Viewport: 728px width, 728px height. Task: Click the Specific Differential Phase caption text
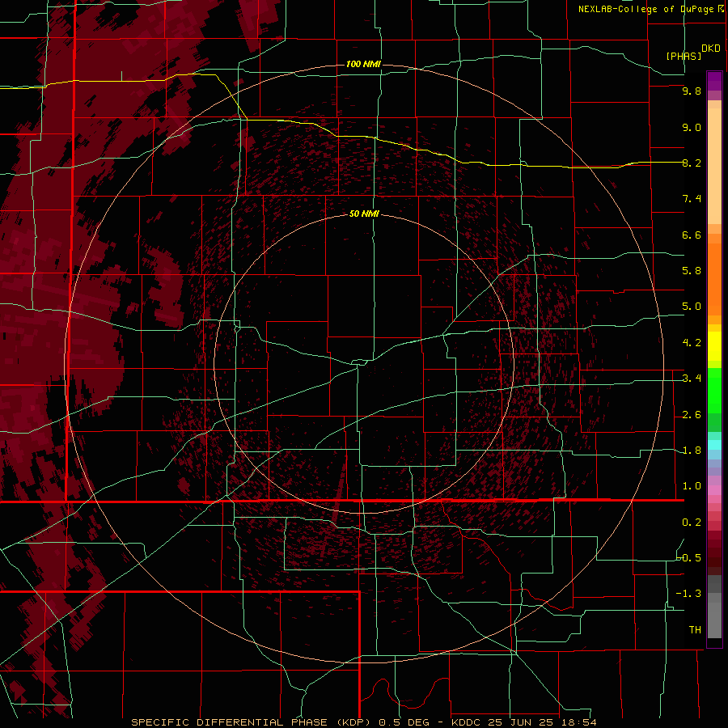point(253,723)
